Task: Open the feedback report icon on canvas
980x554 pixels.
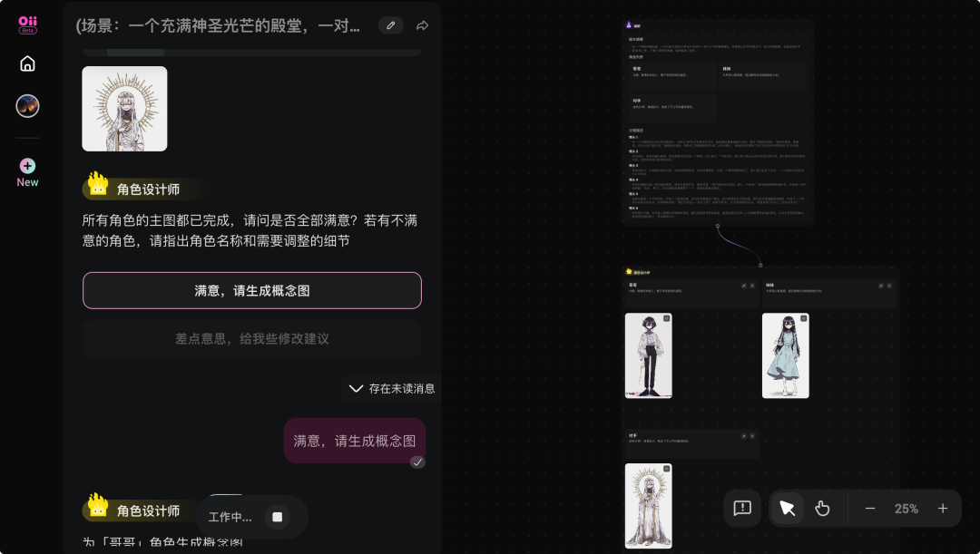Action: coord(742,509)
